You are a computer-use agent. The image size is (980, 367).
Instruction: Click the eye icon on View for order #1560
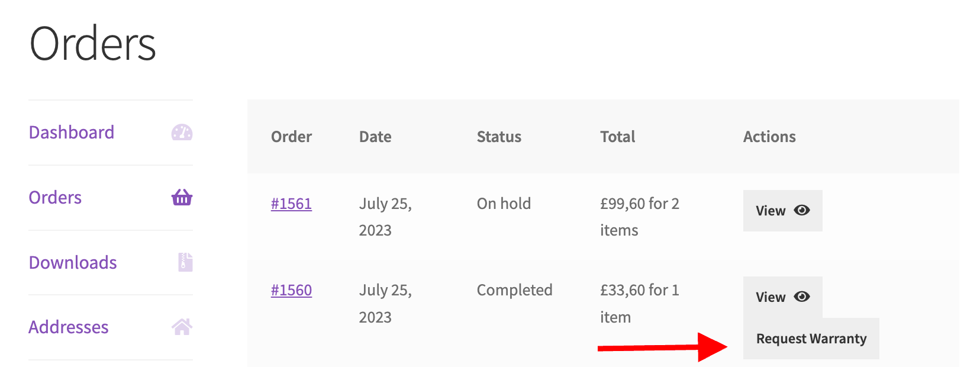tap(802, 297)
